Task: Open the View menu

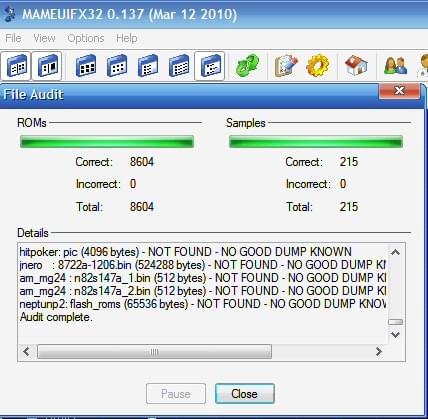Action: point(44,38)
